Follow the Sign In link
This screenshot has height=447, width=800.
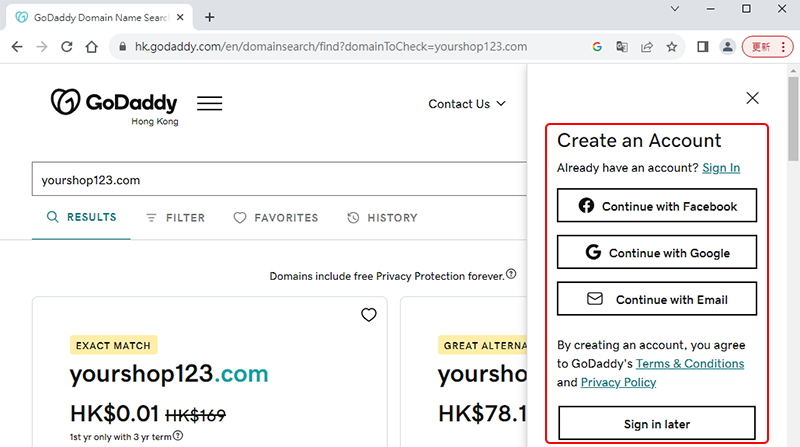pos(721,168)
